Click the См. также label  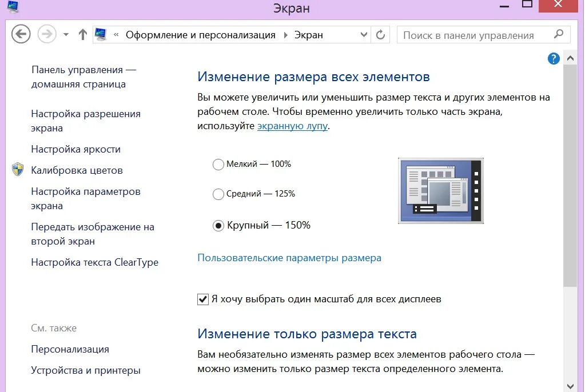tap(54, 328)
